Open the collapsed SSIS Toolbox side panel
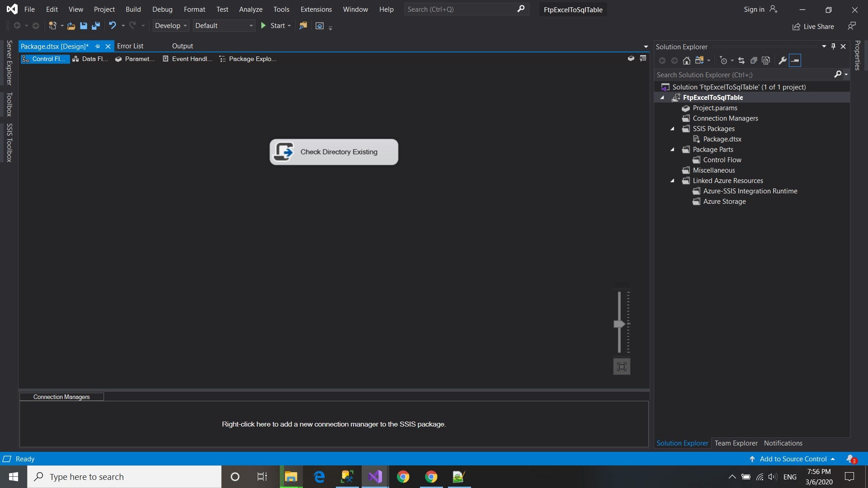868x488 pixels. pyautogui.click(x=9, y=143)
